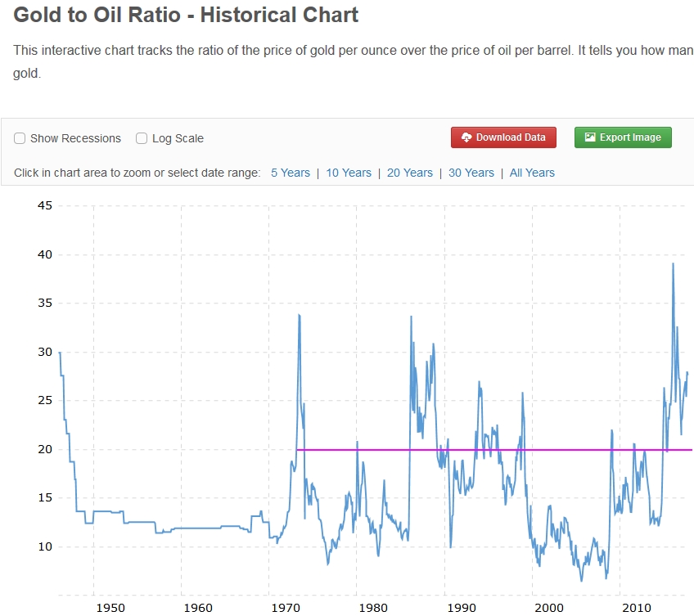Enable the Show Recessions checkbox

pos(20,138)
